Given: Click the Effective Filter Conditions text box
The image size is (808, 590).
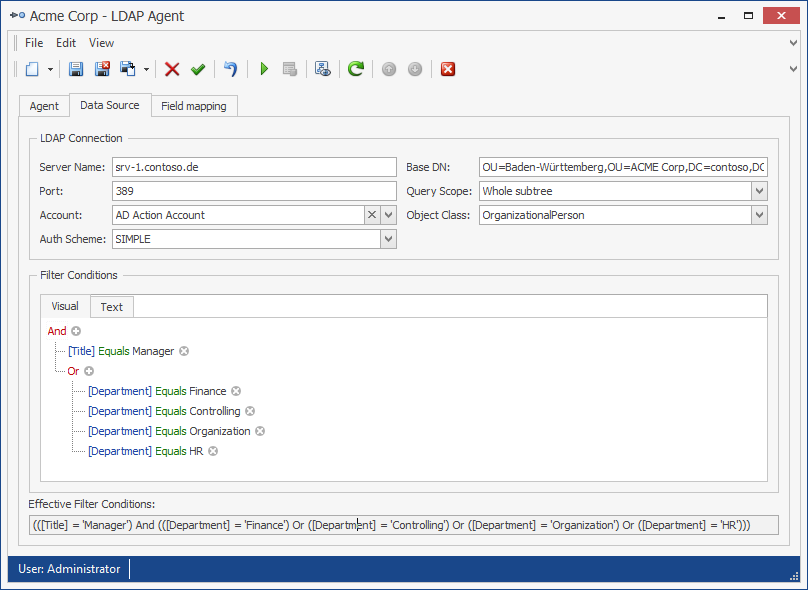Looking at the screenshot, I should [x=403, y=525].
